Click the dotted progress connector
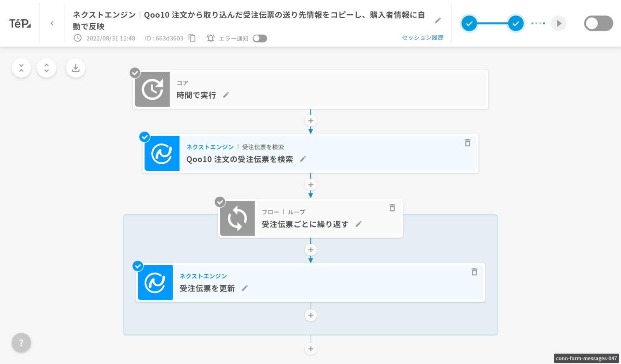This screenshot has height=364, width=621. (538, 23)
